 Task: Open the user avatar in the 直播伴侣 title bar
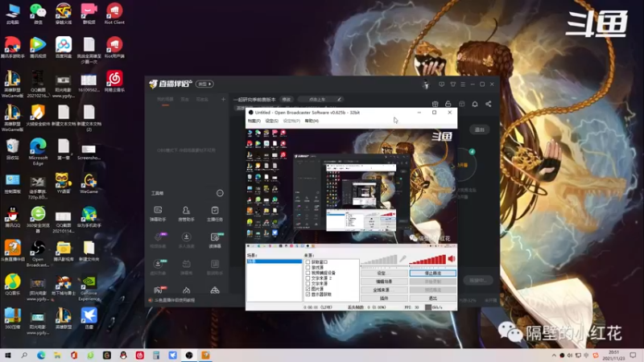pyautogui.click(x=426, y=84)
